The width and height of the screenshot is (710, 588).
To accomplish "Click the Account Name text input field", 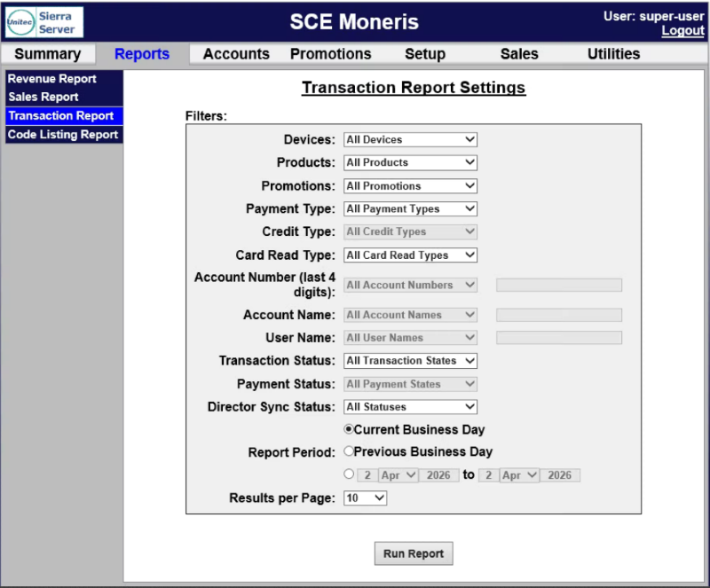I will click(x=559, y=315).
